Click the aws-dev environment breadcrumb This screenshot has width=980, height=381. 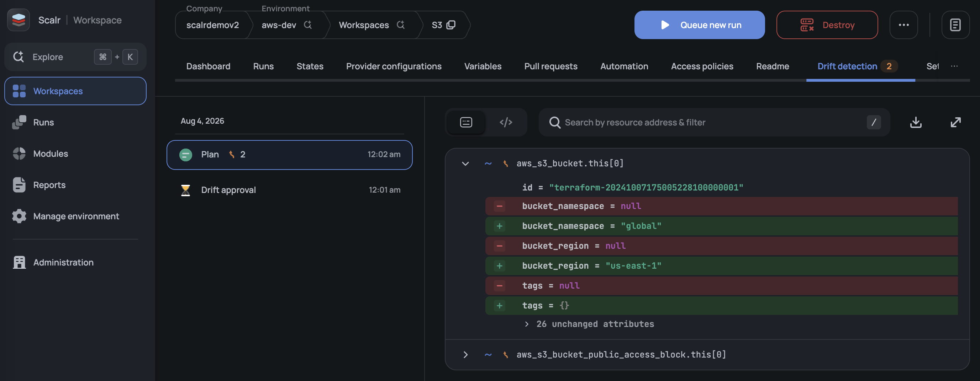279,25
